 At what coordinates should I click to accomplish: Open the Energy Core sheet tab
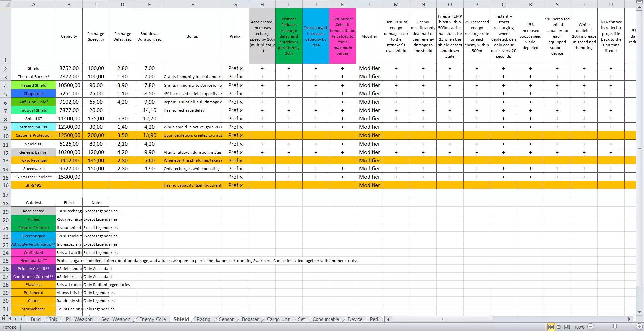(153, 319)
